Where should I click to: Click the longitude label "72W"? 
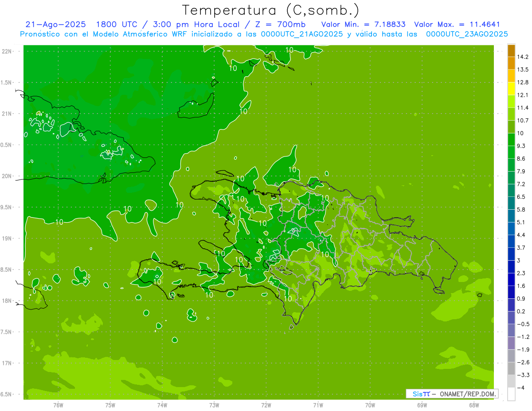click(x=266, y=405)
